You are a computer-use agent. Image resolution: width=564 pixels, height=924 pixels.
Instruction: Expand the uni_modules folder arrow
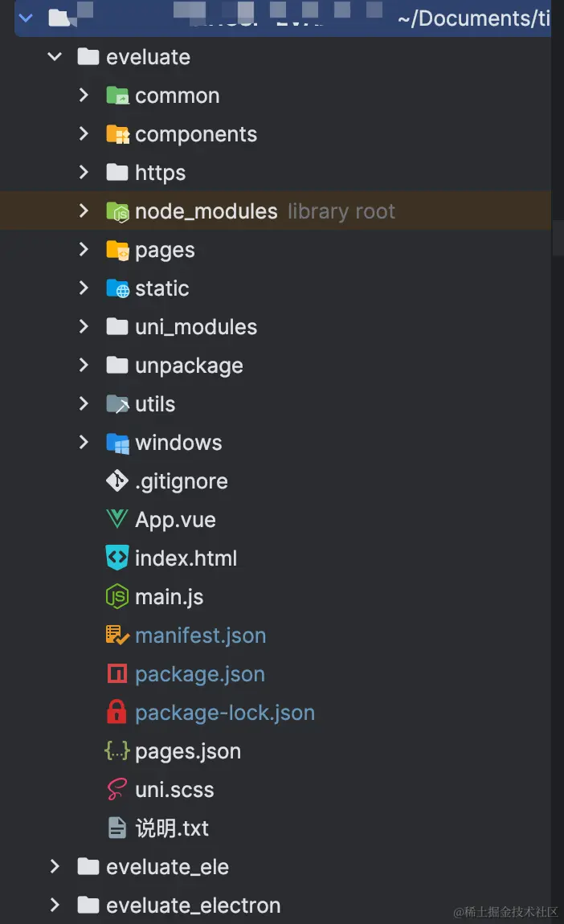coord(84,326)
